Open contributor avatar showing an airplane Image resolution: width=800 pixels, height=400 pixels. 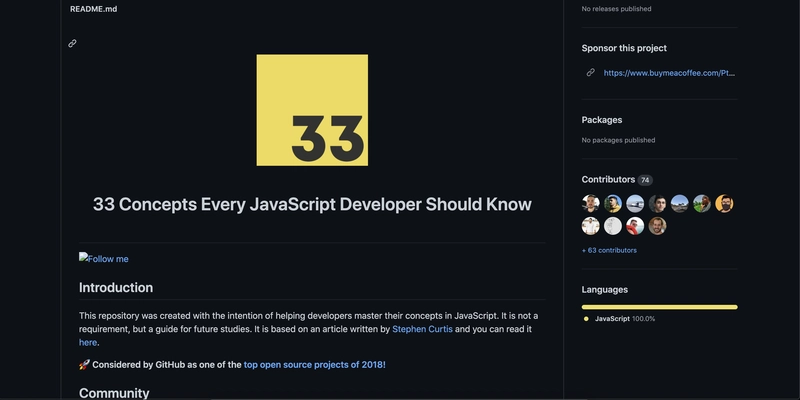tap(635, 204)
